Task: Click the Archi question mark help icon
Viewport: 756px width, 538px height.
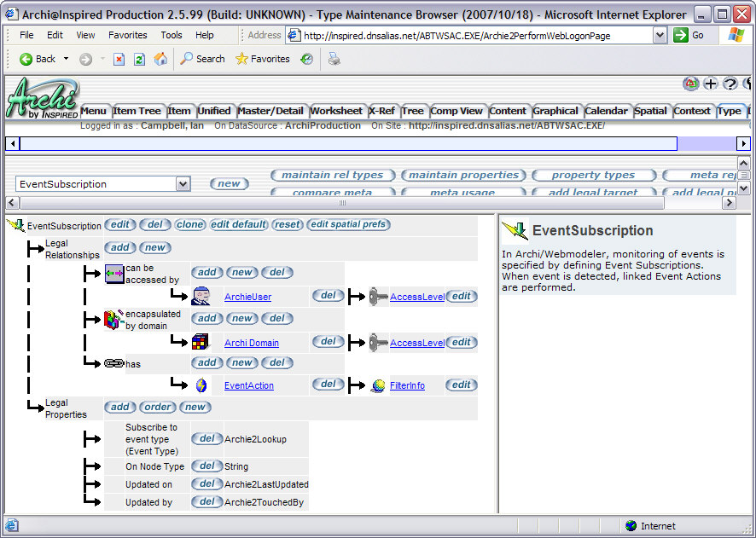Action: point(730,84)
